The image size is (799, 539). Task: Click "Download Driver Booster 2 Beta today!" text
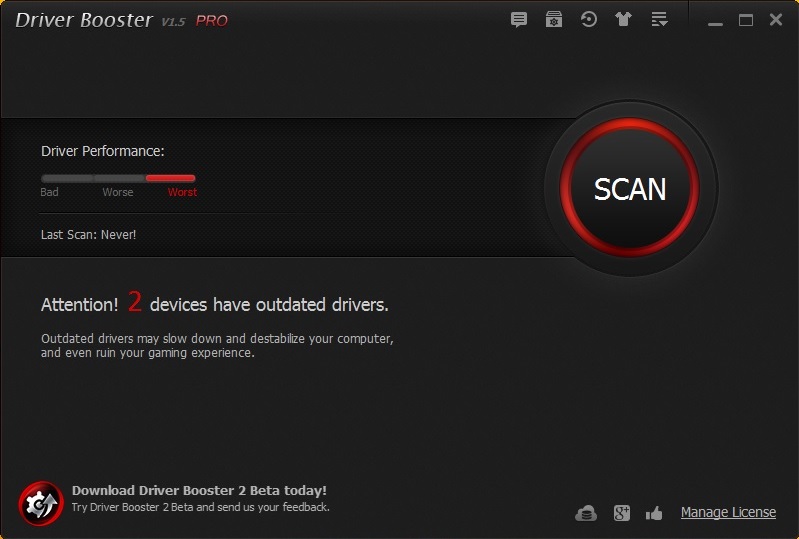coord(199,490)
